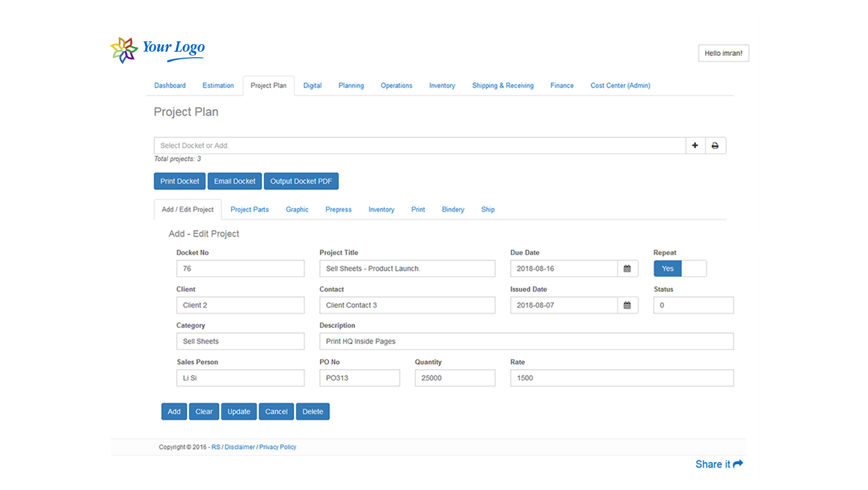This screenshot has height=490, width=868.
Task: Click the printer icon beside docket search
Action: pyautogui.click(x=715, y=145)
